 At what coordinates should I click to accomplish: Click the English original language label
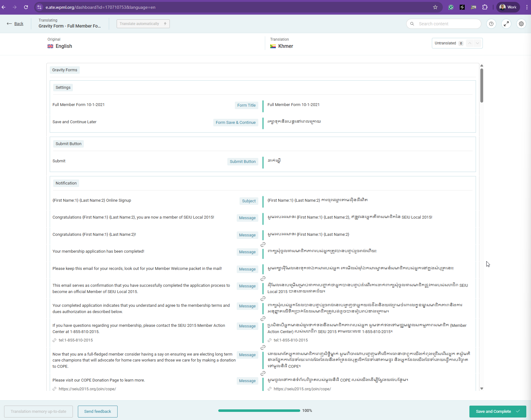pos(64,46)
